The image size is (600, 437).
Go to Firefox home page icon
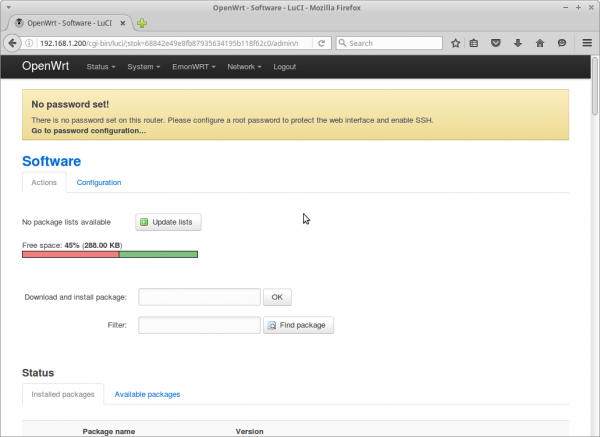pyautogui.click(x=540, y=43)
